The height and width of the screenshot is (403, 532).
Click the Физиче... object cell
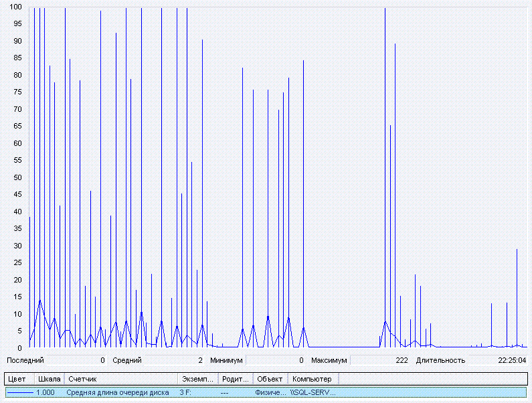tap(270, 393)
